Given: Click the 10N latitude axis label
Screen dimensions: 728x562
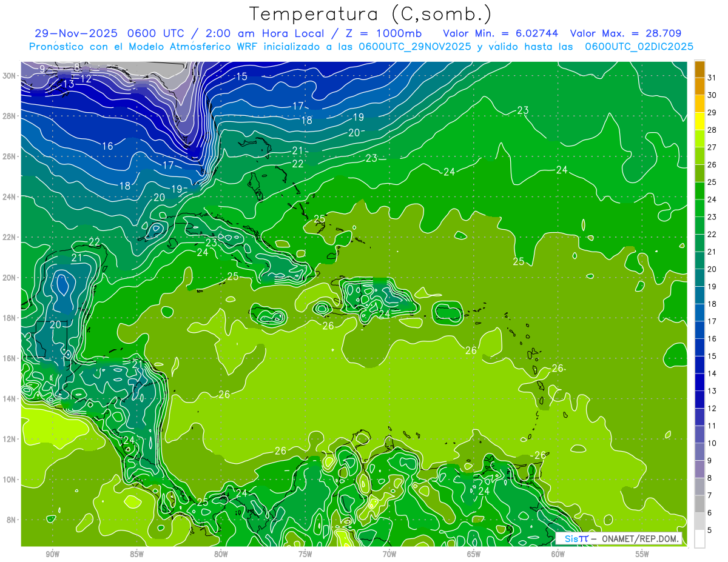Looking at the screenshot, I should pyautogui.click(x=10, y=480).
